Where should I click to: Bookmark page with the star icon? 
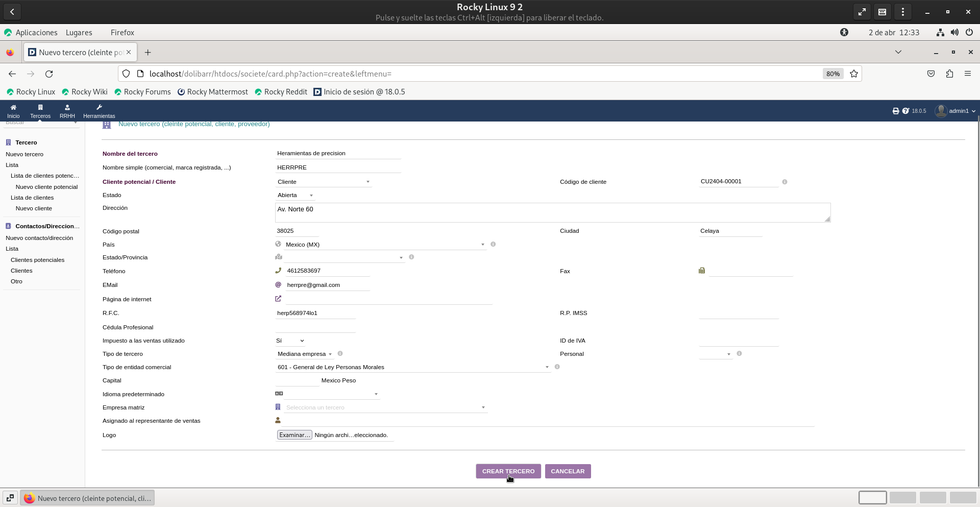pyautogui.click(x=853, y=74)
